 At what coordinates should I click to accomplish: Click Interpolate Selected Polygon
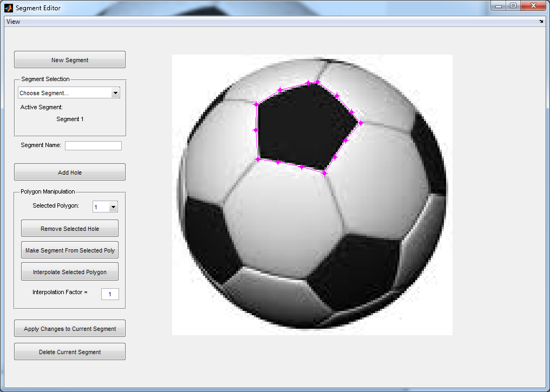coord(70,272)
